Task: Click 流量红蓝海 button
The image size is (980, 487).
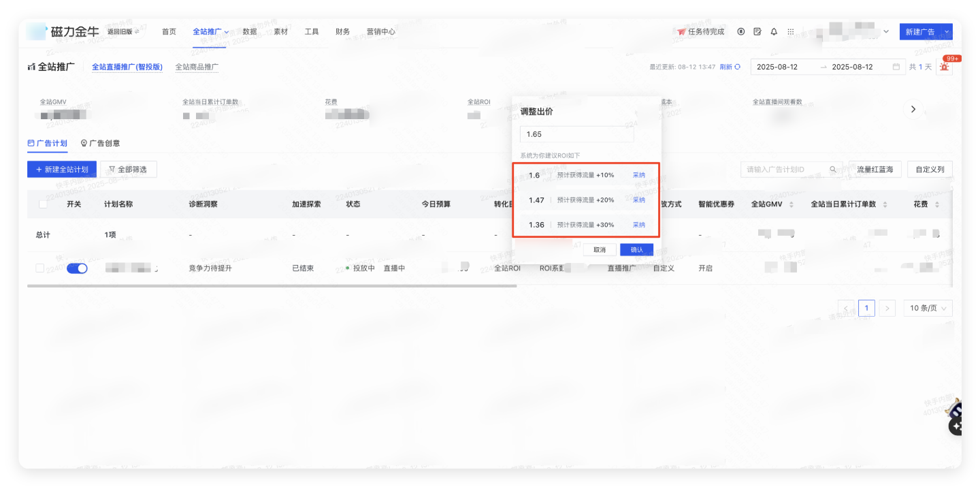Action: [875, 170]
